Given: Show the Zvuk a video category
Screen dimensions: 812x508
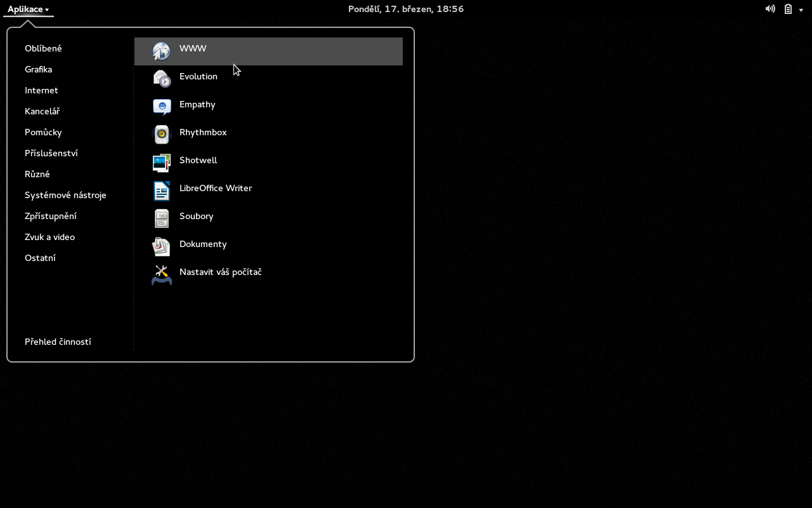Looking at the screenshot, I should [x=49, y=237].
